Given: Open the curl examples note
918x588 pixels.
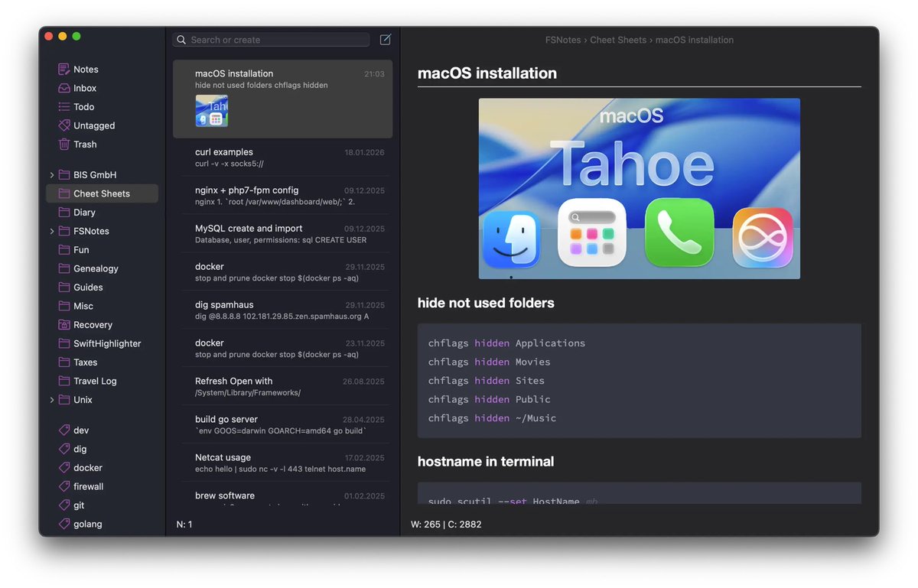Looking at the screenshot, I should tap(282, 158).
